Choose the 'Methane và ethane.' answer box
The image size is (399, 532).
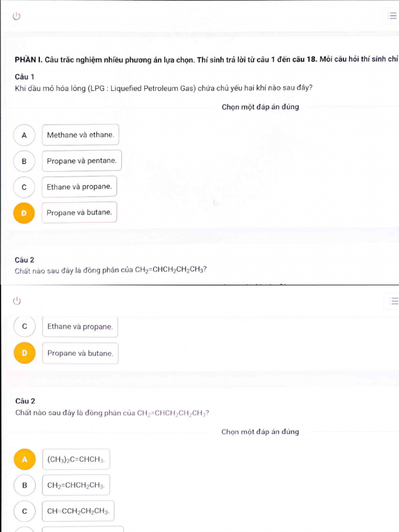80,135
